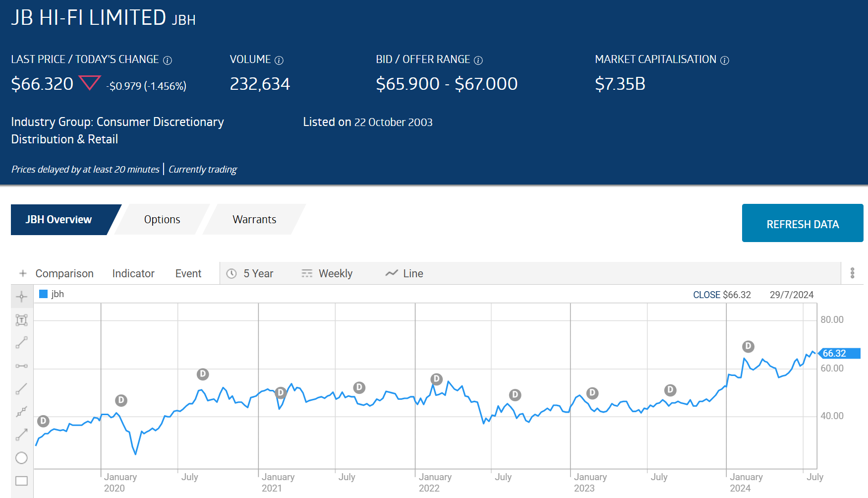Click dividend marker near July 2021
Screen dimensions: 868x498
(359, 387)
